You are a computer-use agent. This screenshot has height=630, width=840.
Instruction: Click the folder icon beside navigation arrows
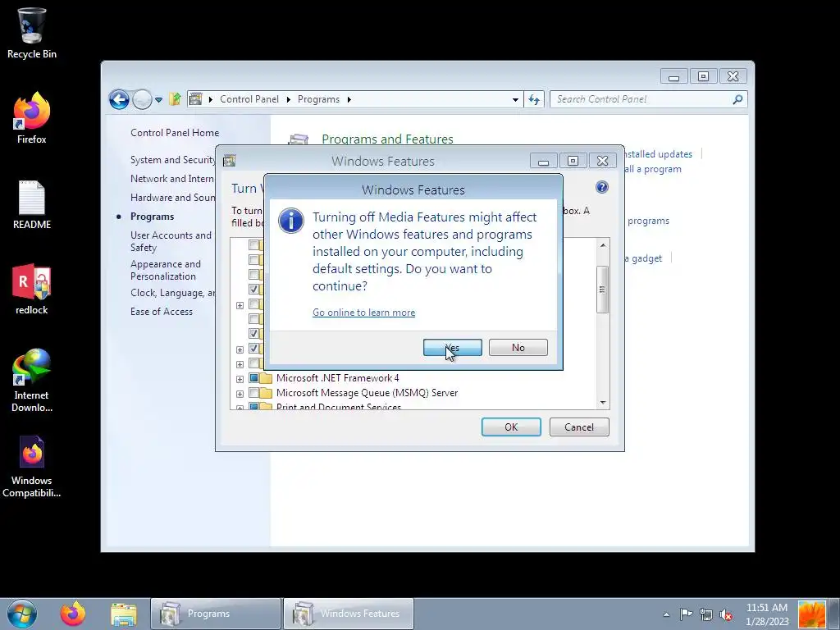pyautogui.click(x=175, y=99)
